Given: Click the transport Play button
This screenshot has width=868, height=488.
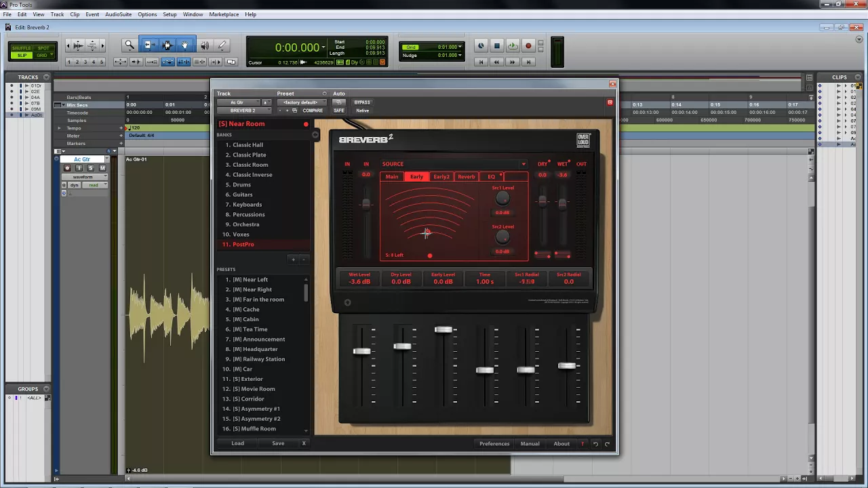Looking at the screenshot, I should [513, 46].
